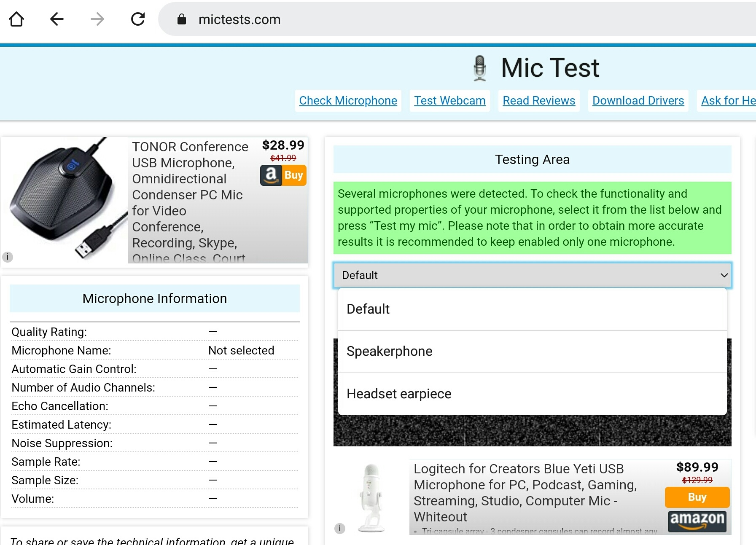756x545 pixels.
Task: Tap the Testing Area heading
Action: coord(532,159)
